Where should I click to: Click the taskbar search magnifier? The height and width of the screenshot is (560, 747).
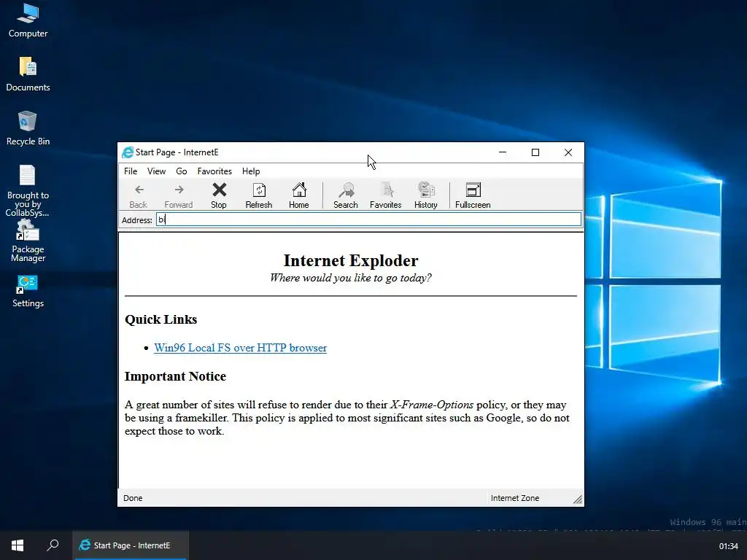pyautogui.click(x=53, y=545)
